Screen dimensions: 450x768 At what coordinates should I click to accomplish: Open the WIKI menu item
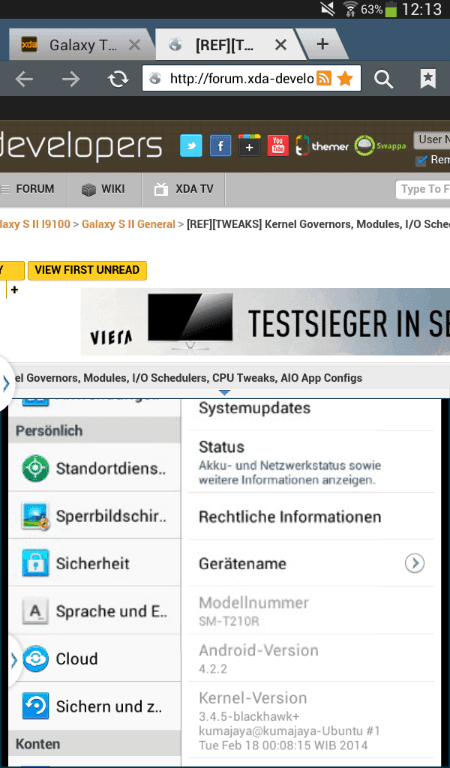pyautogui.click(x=104, y=189)
